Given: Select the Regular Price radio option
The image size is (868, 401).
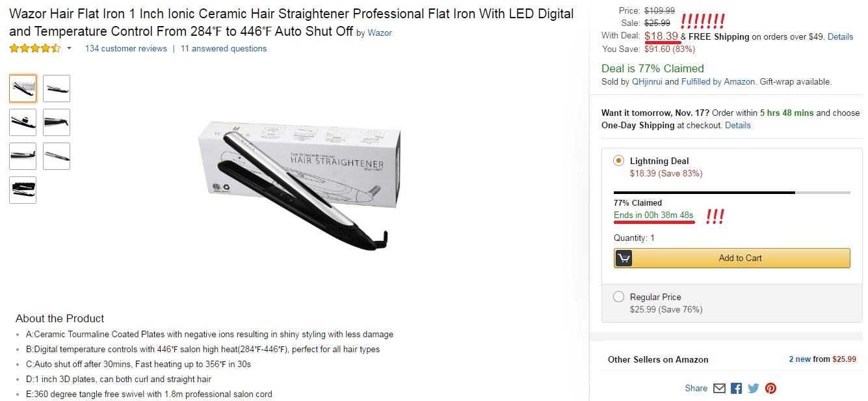Looking at the screenshot, I should [619, 297].
